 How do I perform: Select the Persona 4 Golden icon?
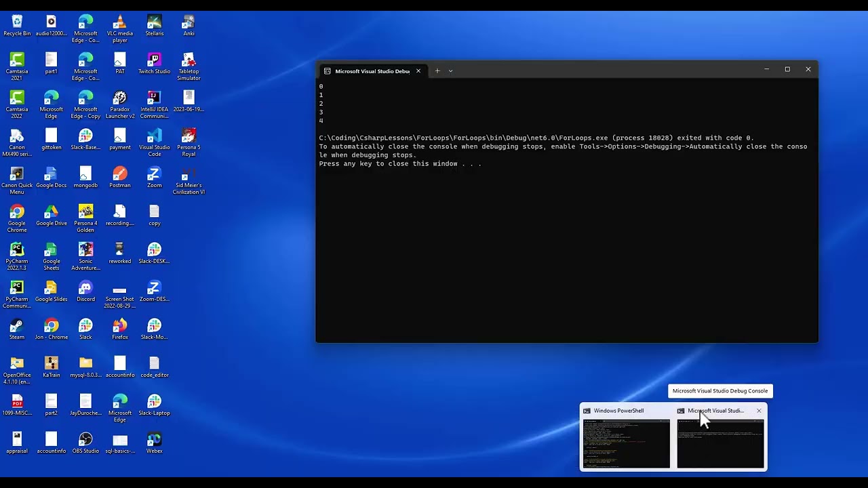coord(85,219)
